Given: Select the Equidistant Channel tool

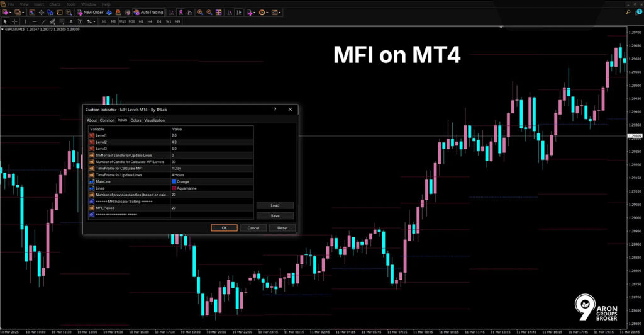Looking at the screenshot, I should [53, 21].
